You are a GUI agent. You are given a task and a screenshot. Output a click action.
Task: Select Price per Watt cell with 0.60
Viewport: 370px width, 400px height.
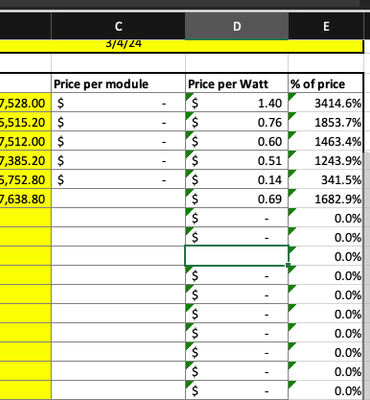point(237,141)
